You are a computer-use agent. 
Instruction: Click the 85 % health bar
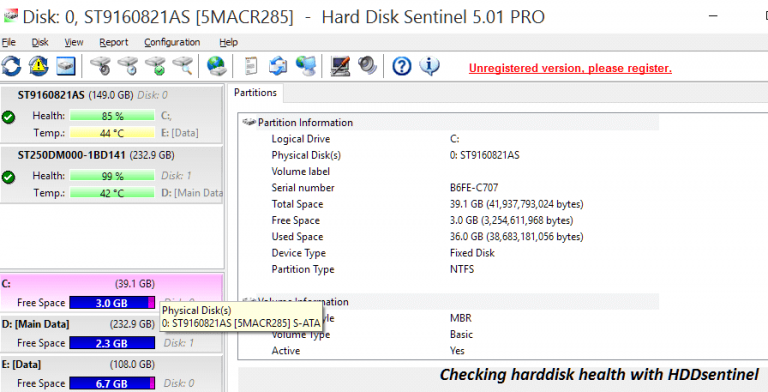pyautogui.click(x=112, y=116)
